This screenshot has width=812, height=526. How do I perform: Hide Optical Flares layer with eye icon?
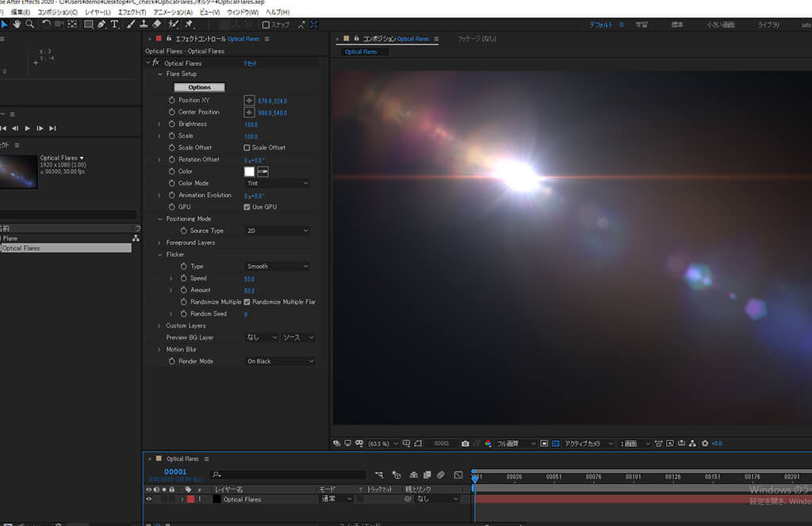pos(148,500)
